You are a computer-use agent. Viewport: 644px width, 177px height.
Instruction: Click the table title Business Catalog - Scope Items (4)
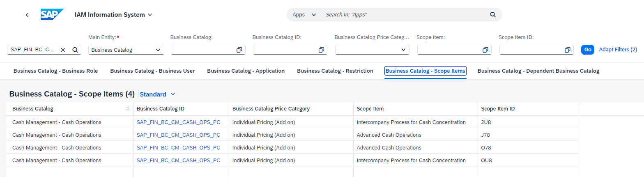point(72,94)
